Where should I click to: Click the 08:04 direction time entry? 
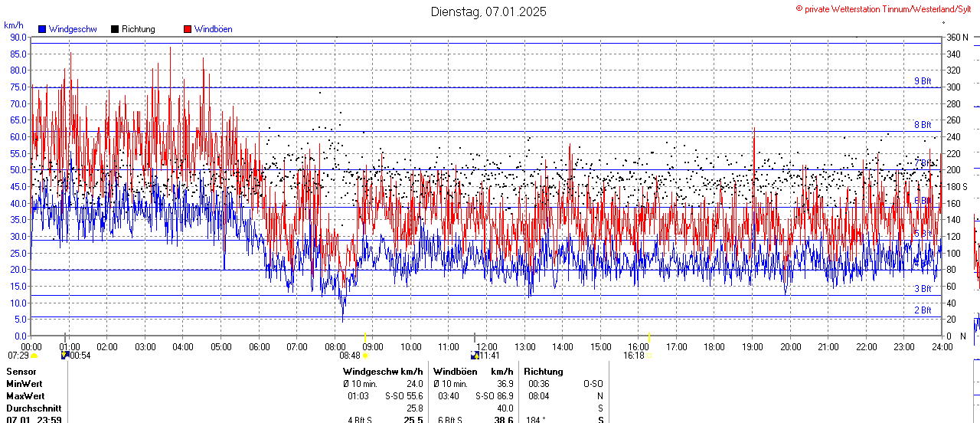[539, 395]
